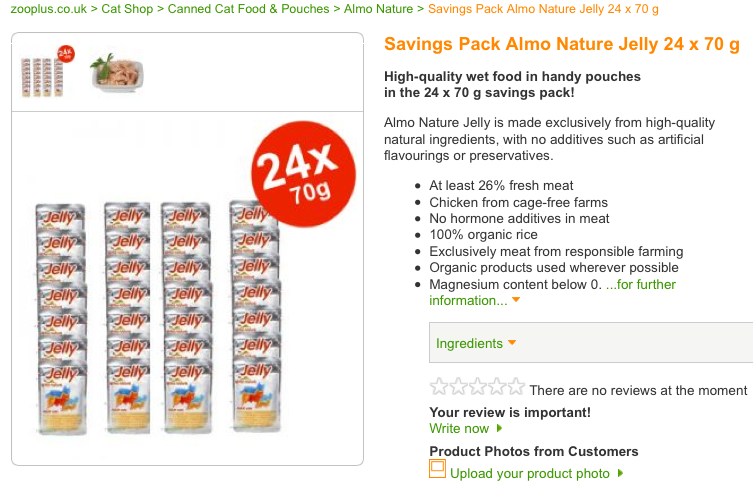753x491 pixels.
Task: Click the Ingredients orange dropdown arrow
Action: 512,343
